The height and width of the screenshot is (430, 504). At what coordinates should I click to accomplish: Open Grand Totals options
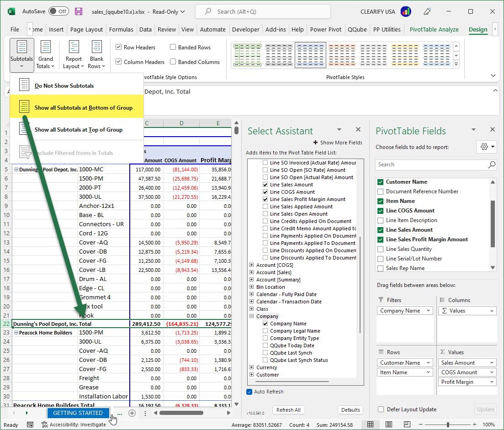pyautogui.click(x=45, y=55)
